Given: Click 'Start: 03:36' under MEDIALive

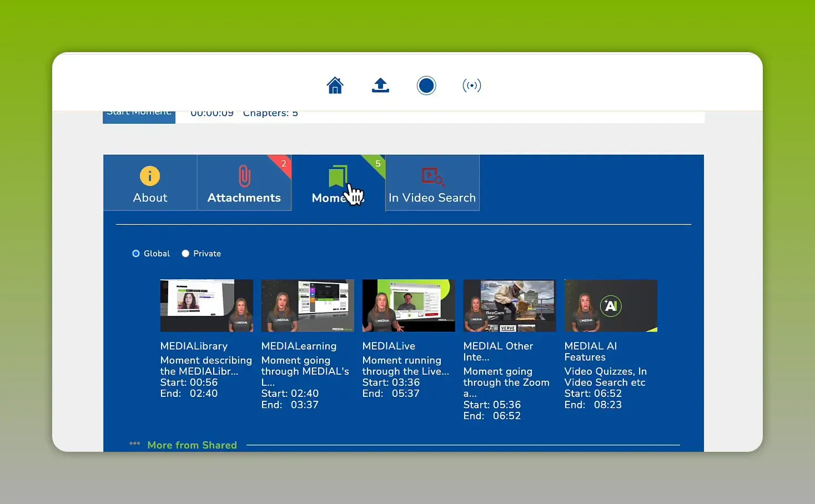Looking at the screenshot, I should tap(391, 382).
